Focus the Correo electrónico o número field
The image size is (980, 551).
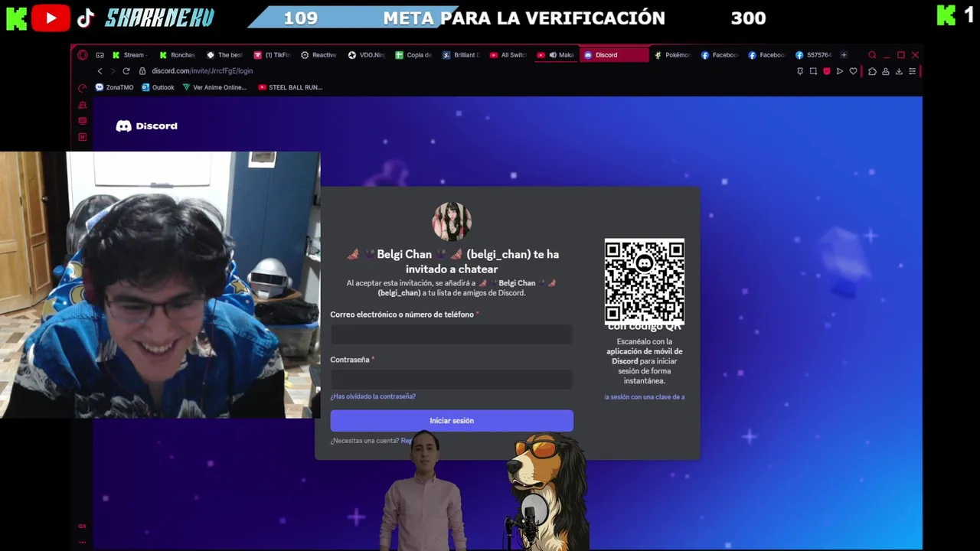pos(451,334)
